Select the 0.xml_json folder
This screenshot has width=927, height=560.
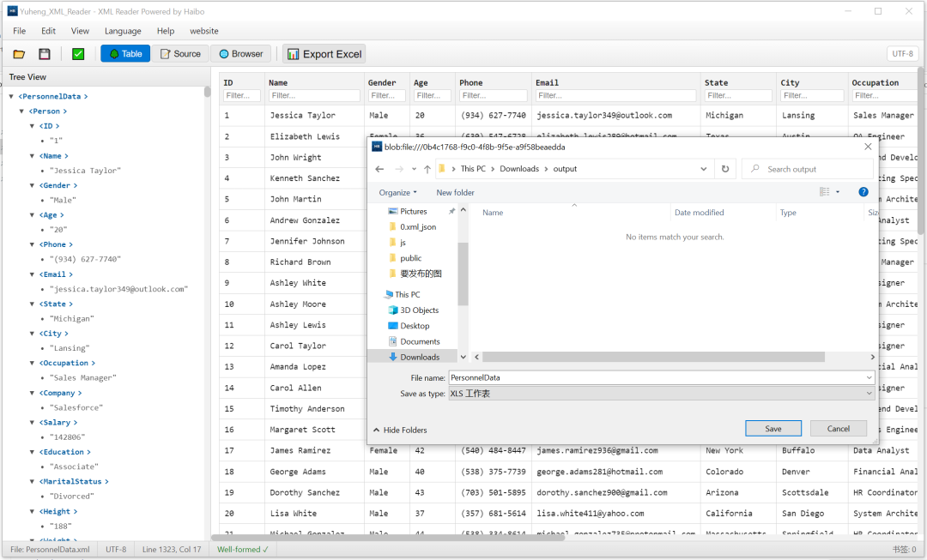[x=417, y=227]
